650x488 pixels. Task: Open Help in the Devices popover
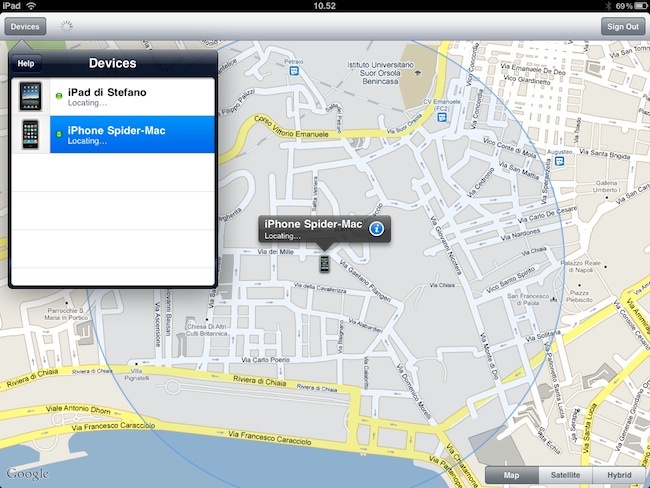pos(26,64)
